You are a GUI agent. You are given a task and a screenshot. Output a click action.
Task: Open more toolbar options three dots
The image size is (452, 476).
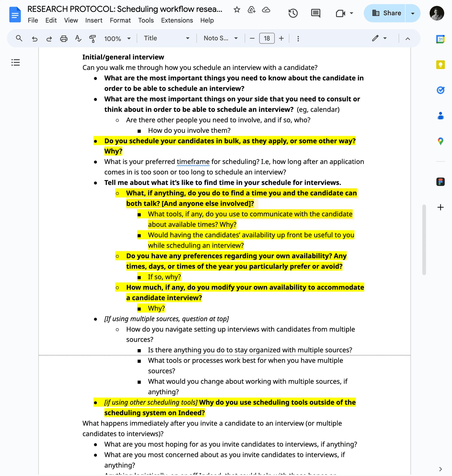point(298,39)
